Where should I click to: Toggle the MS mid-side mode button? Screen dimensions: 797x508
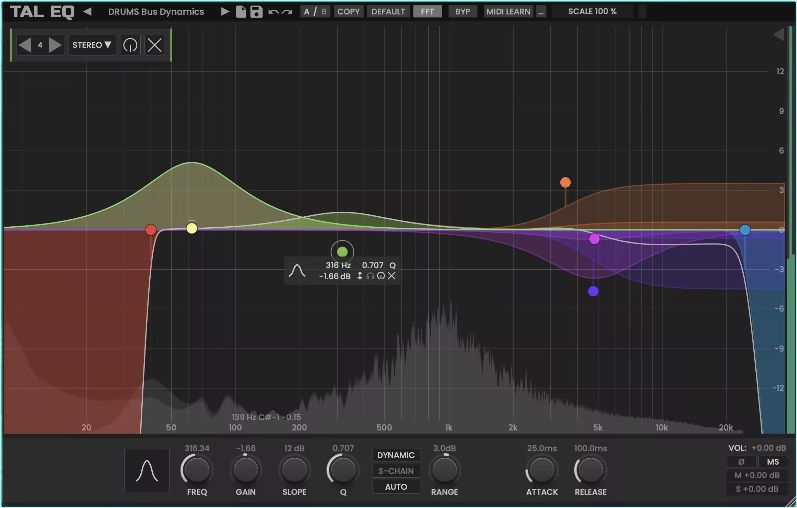click(x=772, y=462)
